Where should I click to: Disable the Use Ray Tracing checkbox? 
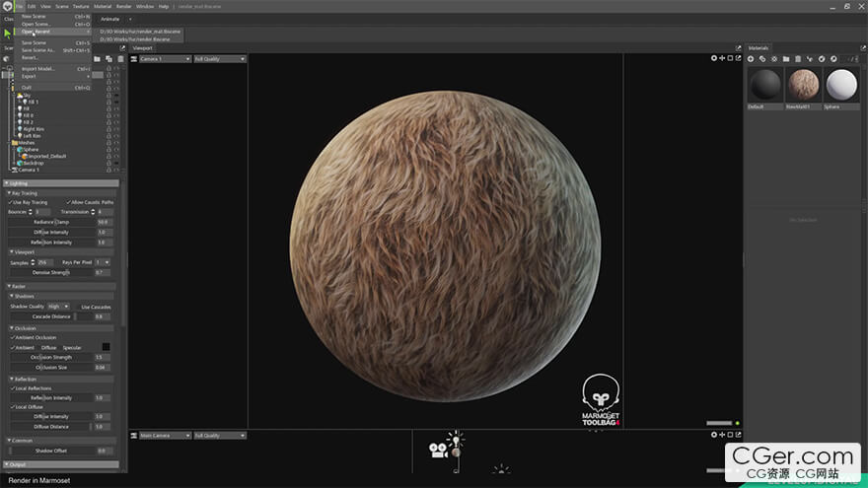11,202
